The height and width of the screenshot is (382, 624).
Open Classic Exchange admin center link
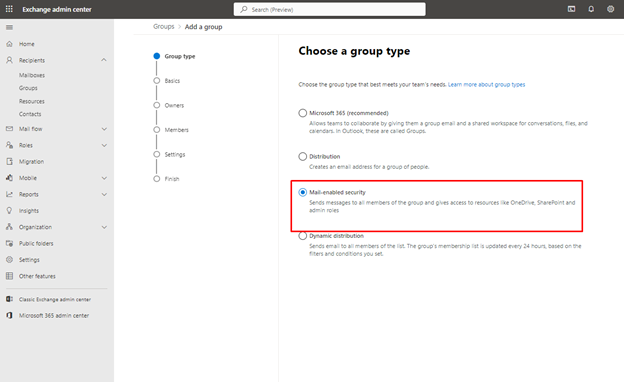(55, 299)
